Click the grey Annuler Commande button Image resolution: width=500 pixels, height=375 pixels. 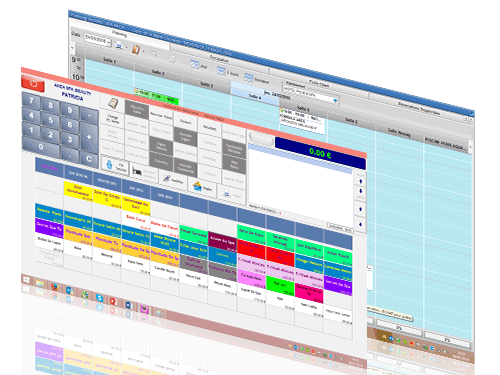185,168
